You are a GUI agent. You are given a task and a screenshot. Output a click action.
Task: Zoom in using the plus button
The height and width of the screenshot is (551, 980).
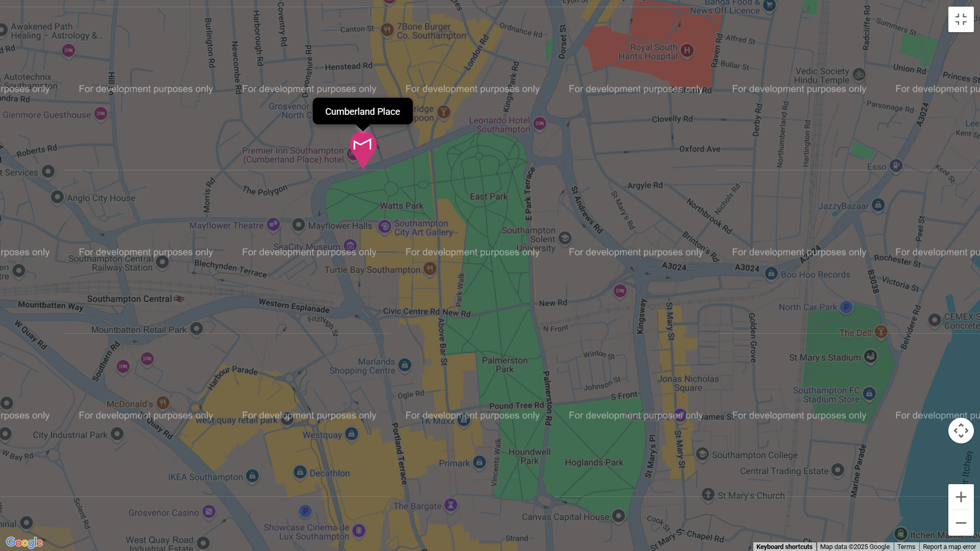[x=961, y=497]
